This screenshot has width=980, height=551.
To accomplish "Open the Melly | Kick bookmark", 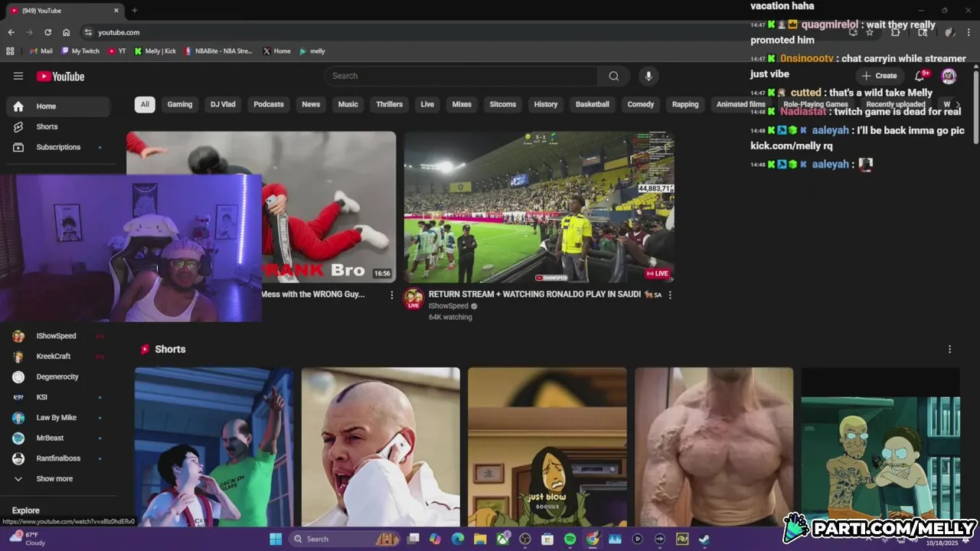I will coord(155,51).
